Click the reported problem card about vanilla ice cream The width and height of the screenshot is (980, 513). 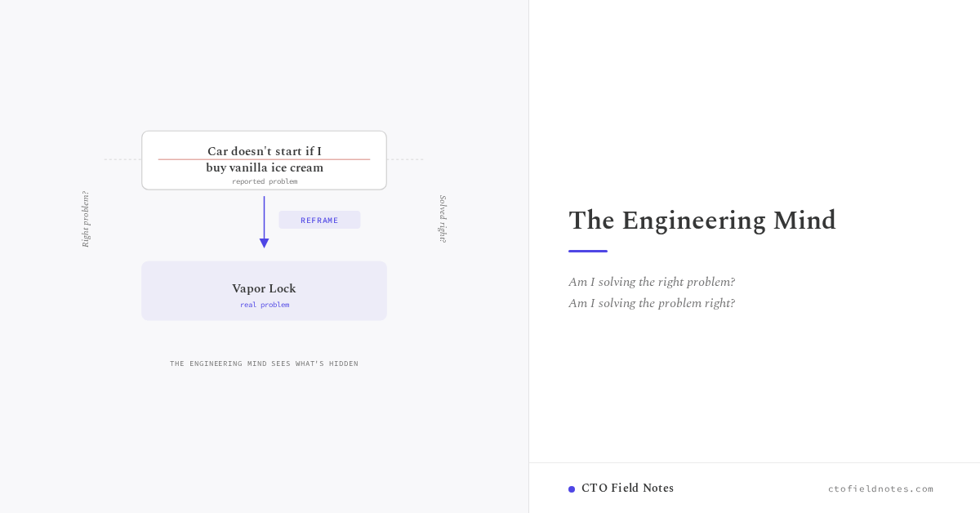pyautogui.click(x=264, y=160)
